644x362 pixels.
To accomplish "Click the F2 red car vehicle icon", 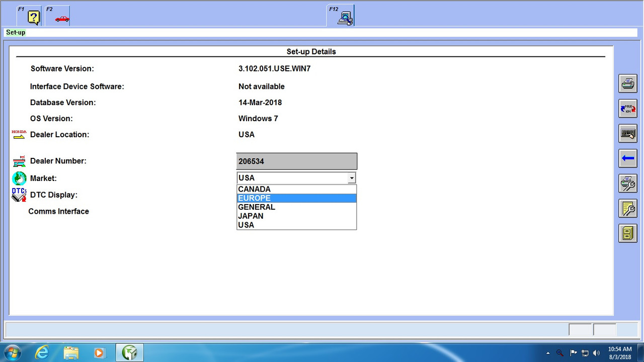I will click(x=57, y=16).
